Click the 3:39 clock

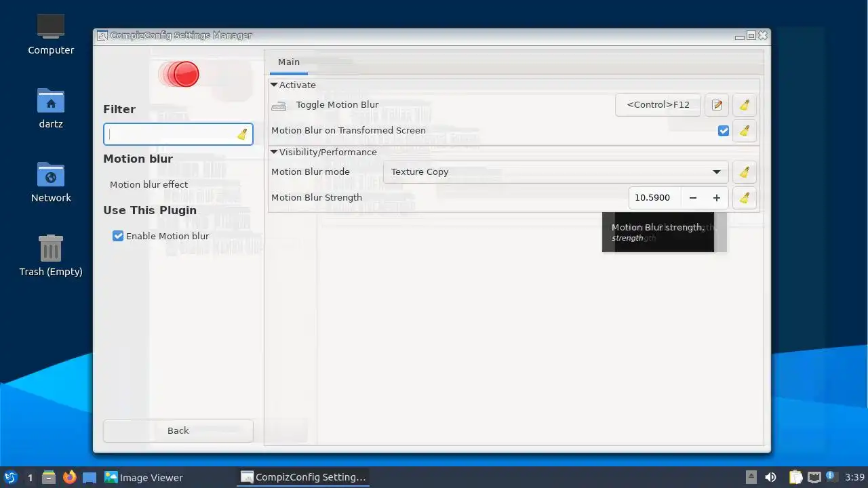coord(855,477)
